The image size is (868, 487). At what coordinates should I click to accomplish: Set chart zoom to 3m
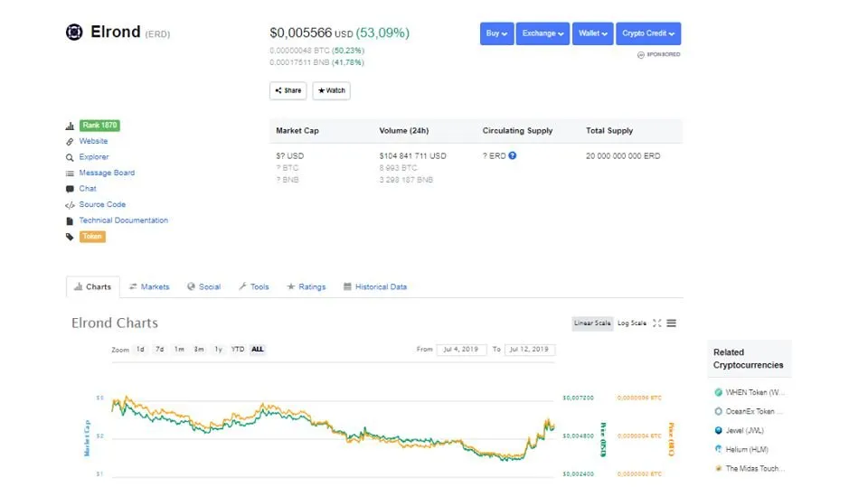(199, 349)
